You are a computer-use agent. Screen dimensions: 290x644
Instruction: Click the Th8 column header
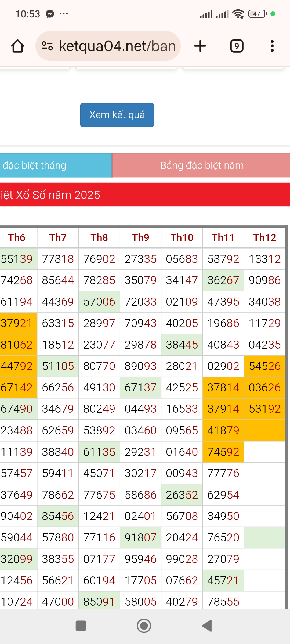(x=99, y=237)
